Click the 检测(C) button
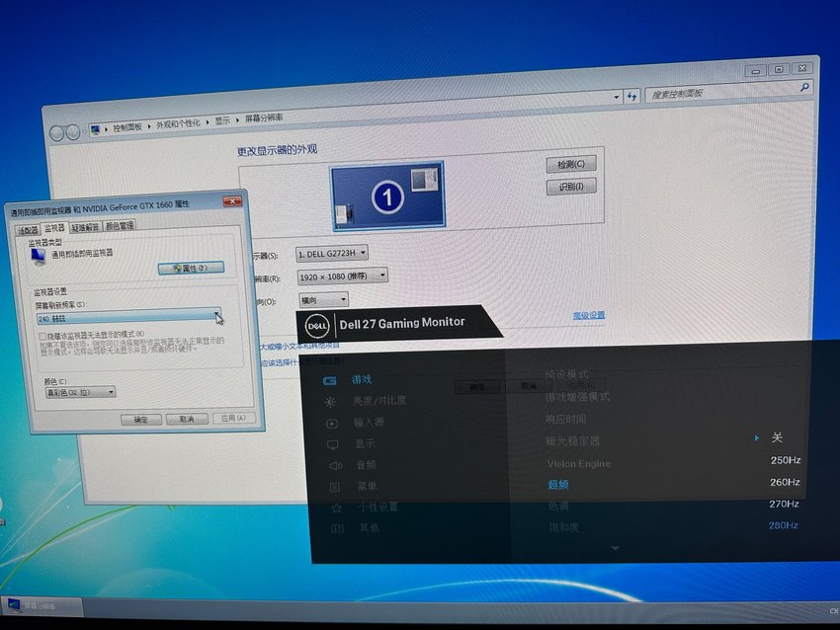Viewport: 840px width, 630px height. pos(571,164)
